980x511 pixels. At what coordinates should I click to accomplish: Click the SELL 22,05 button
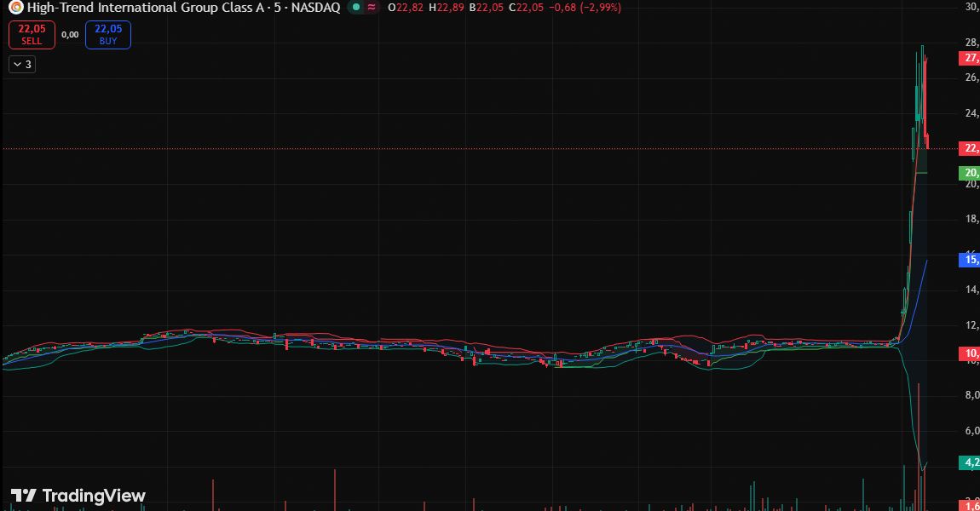pos(32,34)
